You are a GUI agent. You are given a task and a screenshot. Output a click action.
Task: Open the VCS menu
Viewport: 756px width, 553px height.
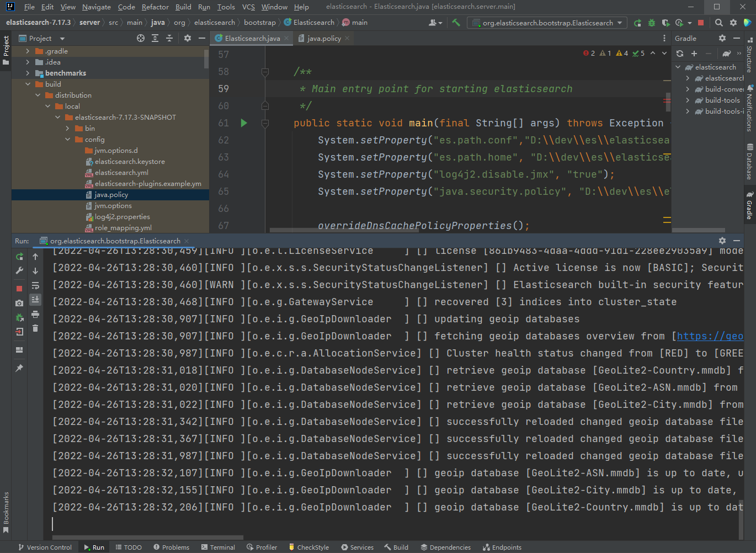248,7
